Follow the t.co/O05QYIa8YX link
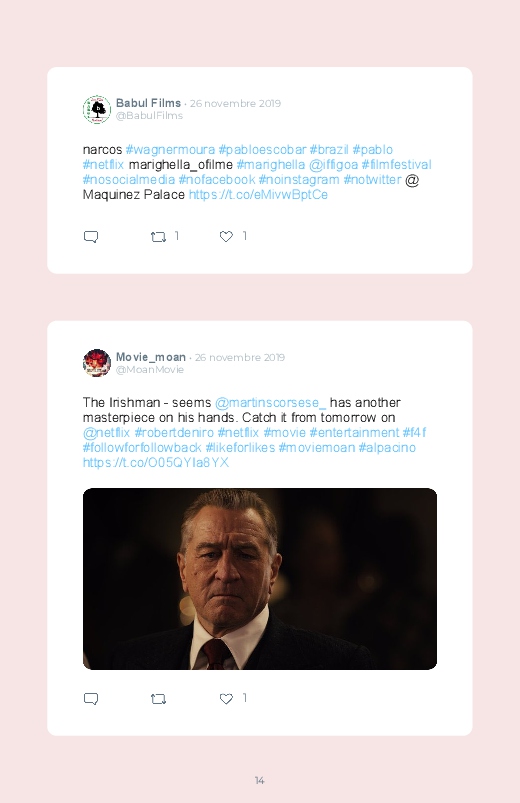This screenshot has width=520, height=803. [156, 462]
